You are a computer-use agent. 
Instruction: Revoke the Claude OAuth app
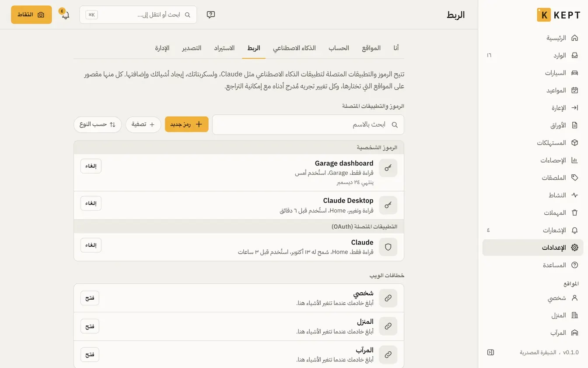pyautogui.click(x=91, y=245)
